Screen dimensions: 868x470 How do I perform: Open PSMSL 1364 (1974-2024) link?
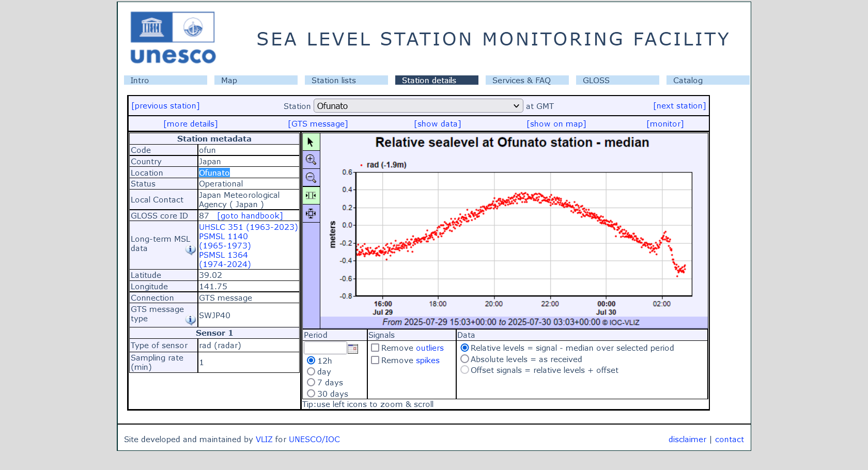[225, 260]
